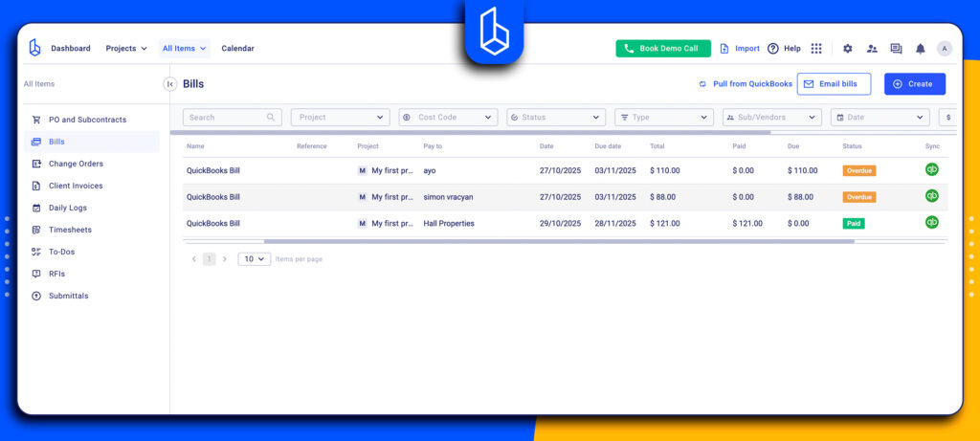Click the 'Status' column header

tap(852, 146)
